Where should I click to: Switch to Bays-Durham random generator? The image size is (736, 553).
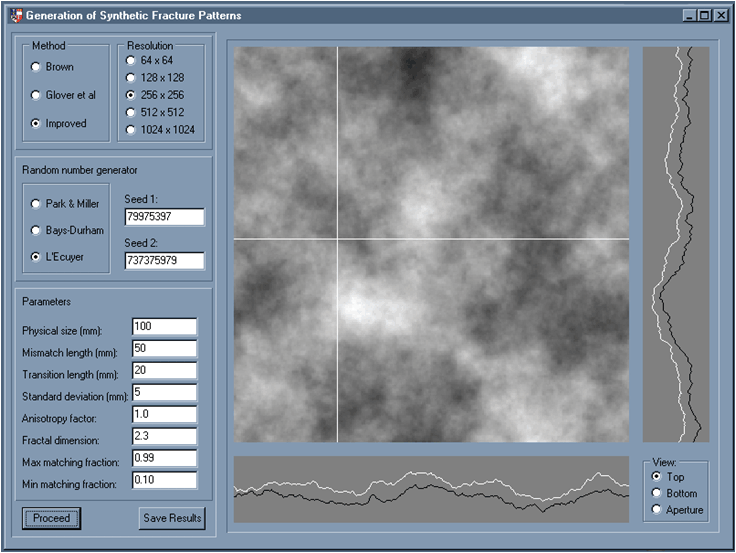coord(37,230)
